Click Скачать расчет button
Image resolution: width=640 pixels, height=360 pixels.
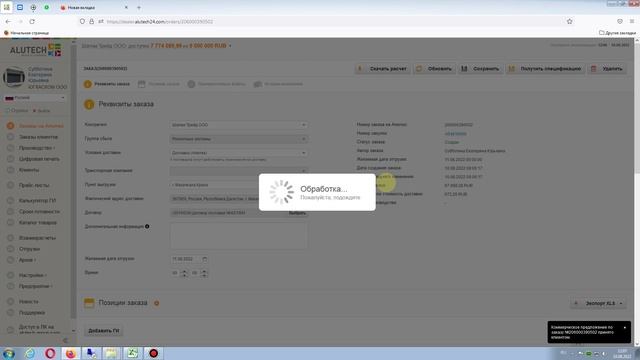click(x=382, y=69)
